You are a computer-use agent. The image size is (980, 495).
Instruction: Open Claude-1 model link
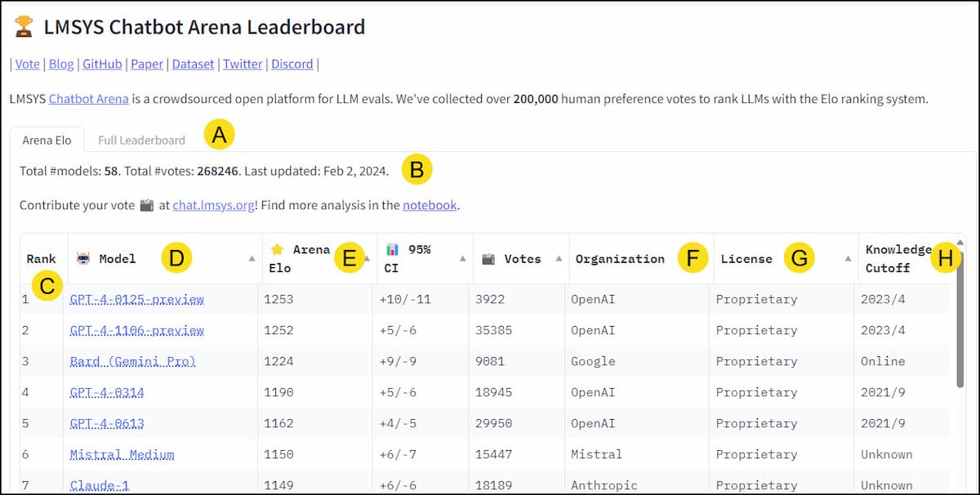pos(100,485)
